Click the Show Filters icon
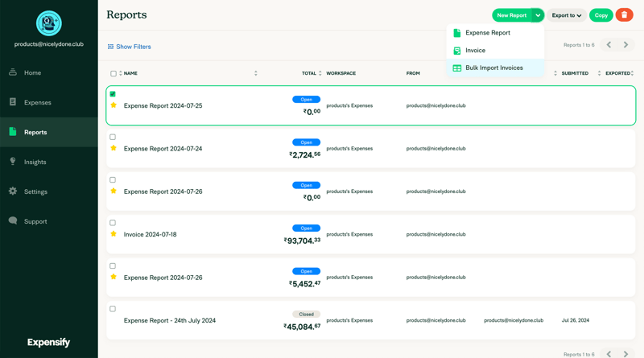This screenshot has height=358, width=644. point(110,47)
